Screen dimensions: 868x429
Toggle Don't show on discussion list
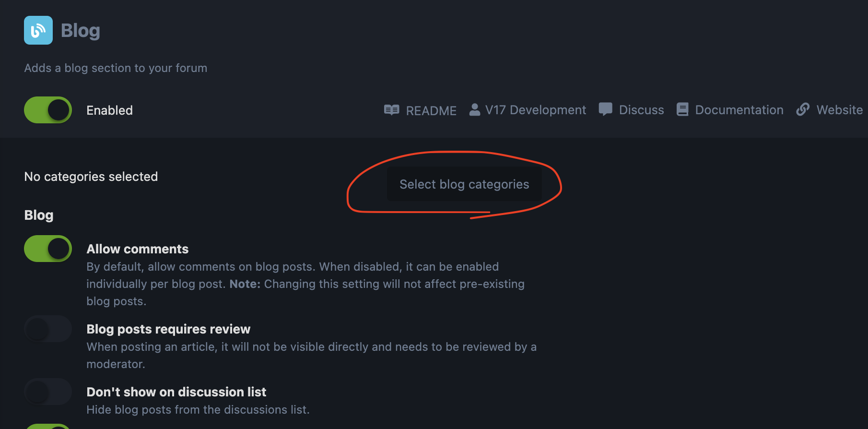tap(48, 392)
